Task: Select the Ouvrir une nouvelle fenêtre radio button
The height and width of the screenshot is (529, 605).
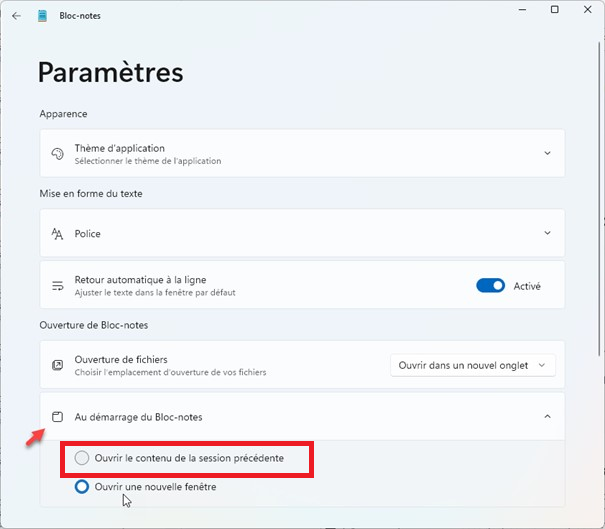Action: tap(82, 487)
